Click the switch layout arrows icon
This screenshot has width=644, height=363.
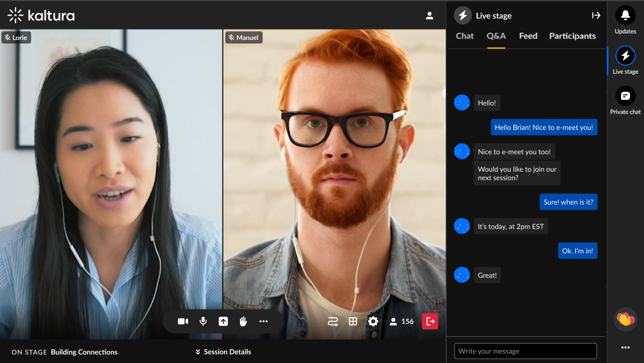pos(333,322)
